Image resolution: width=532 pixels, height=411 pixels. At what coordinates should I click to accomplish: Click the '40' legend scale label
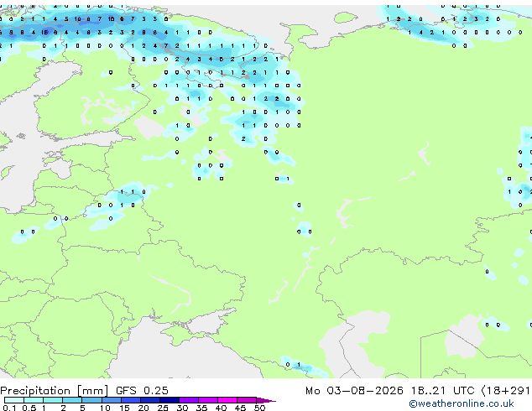221,408
